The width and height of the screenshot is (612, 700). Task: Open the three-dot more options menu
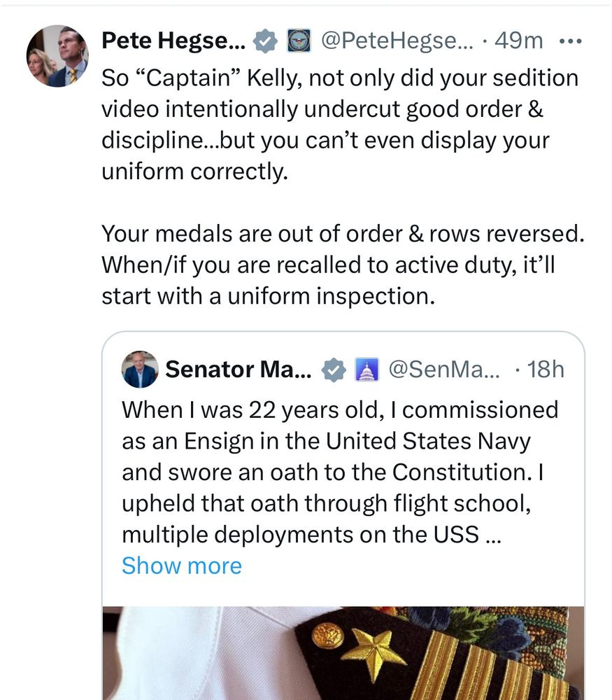click(x=571, y=41)
